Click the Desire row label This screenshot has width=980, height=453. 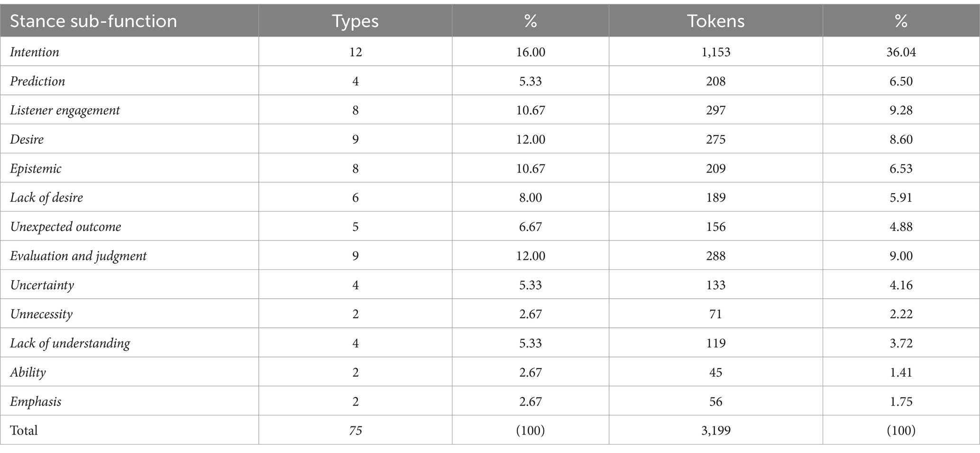(27, 139)
